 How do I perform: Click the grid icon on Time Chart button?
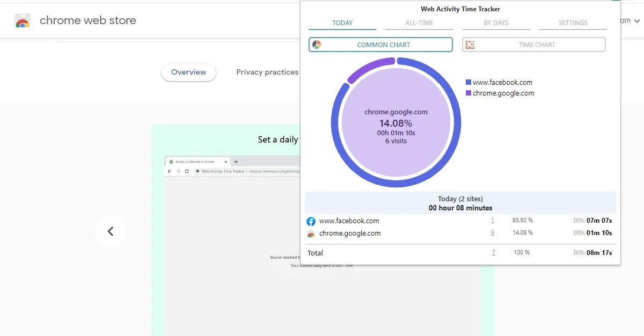[x=470, y=44]
